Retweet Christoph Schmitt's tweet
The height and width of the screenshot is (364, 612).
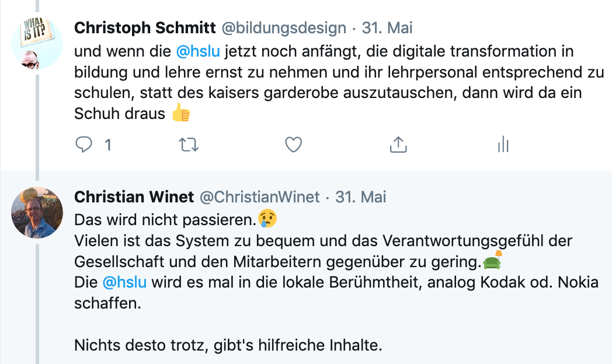point(188,145)
